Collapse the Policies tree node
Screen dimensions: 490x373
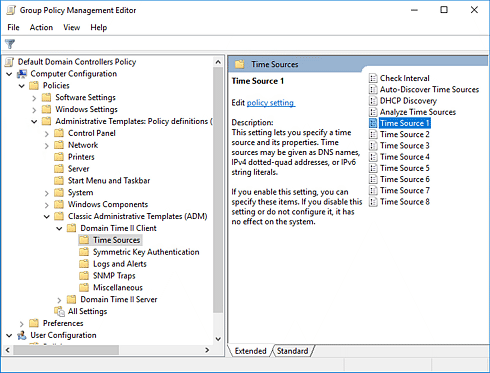pos(22,86)
